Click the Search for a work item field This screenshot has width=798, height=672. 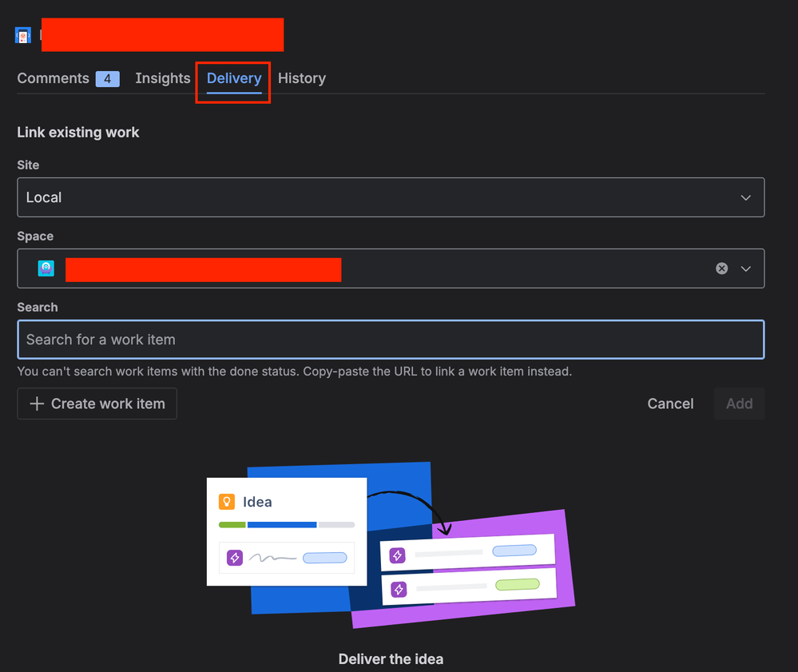[x=391, y=340]
